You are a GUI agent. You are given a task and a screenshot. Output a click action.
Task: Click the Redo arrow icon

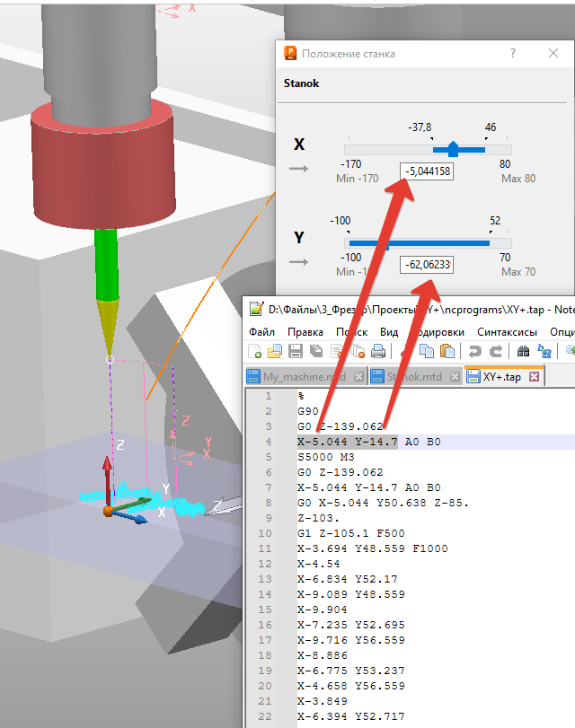[496, 351]
